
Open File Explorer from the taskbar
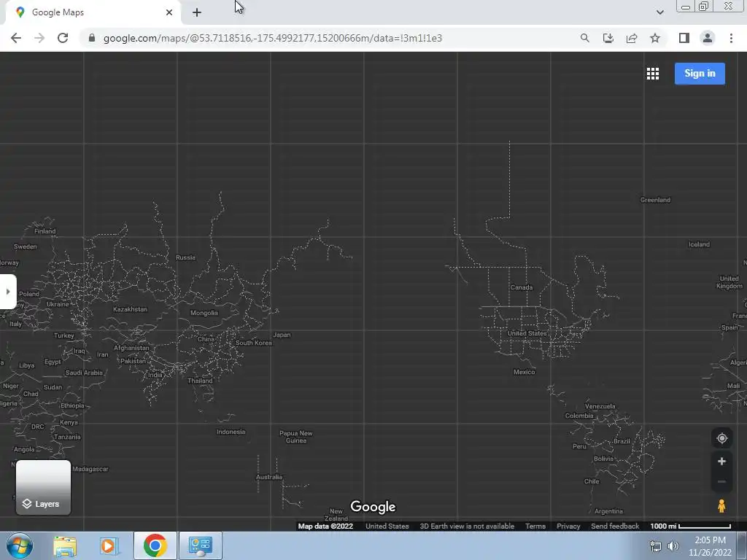(x=65, y=545)
